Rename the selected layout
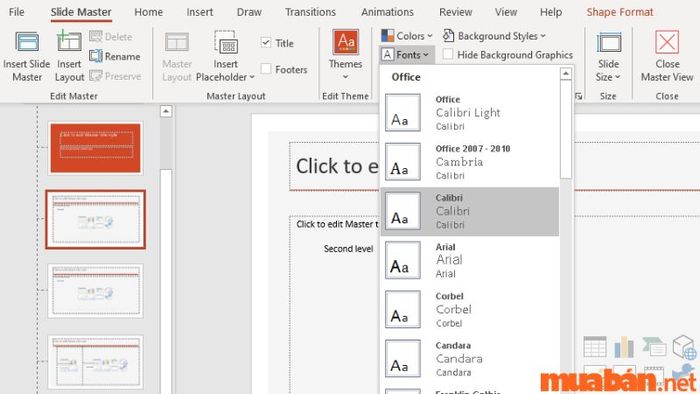Image resolution: width=700 pixels, height=394 pixels. coord(115,56)
